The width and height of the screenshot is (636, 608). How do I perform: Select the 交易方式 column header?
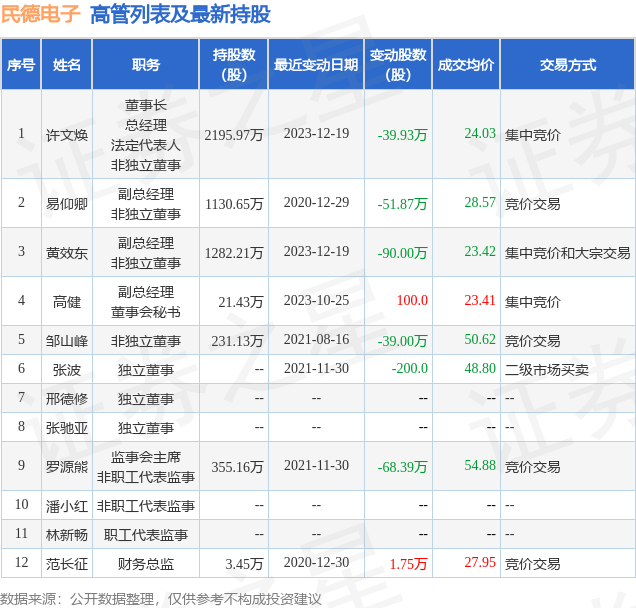point(568,65)
